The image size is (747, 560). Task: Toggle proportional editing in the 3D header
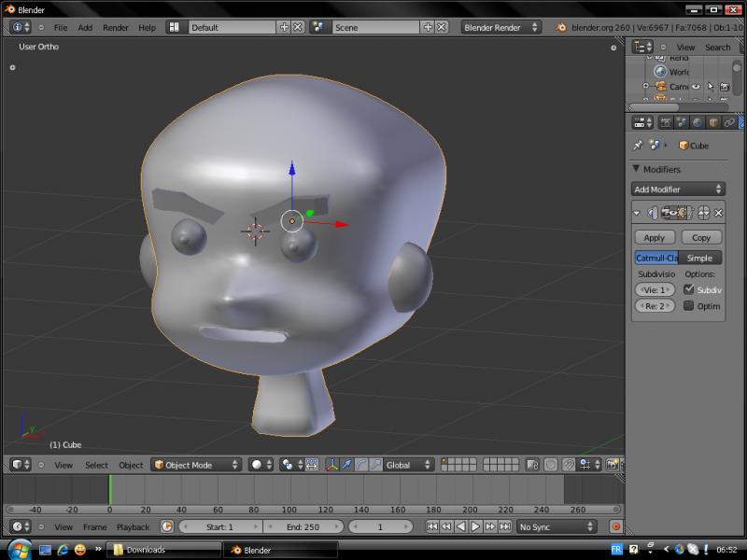[550, 464]
